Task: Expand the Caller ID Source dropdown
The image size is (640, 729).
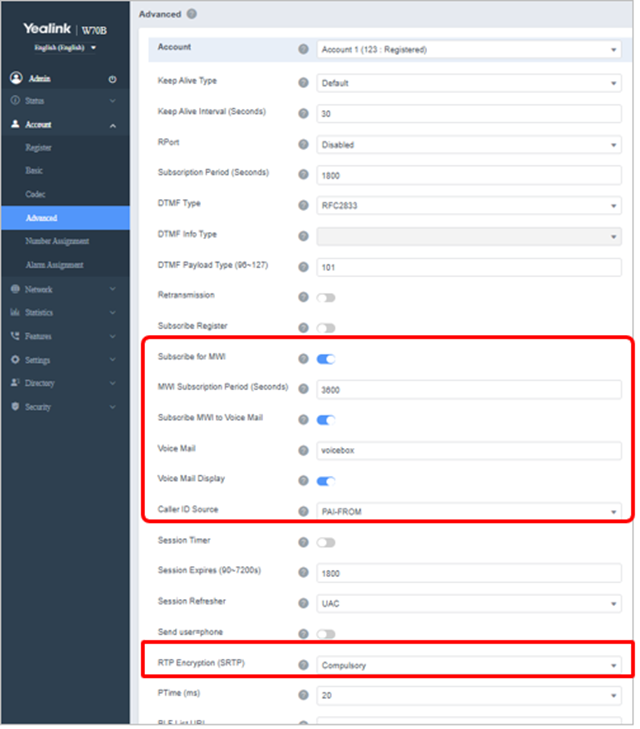Action: [x=468, y=511]
